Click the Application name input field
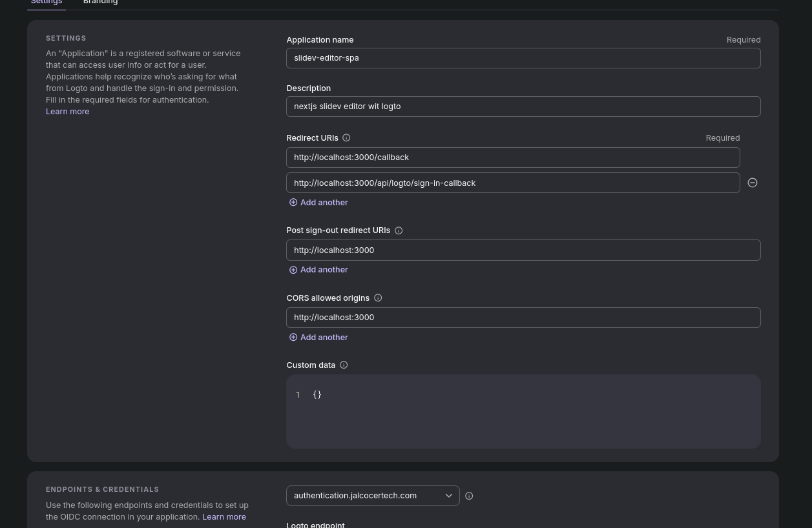The image size is (812, 528). click(523, 58)
